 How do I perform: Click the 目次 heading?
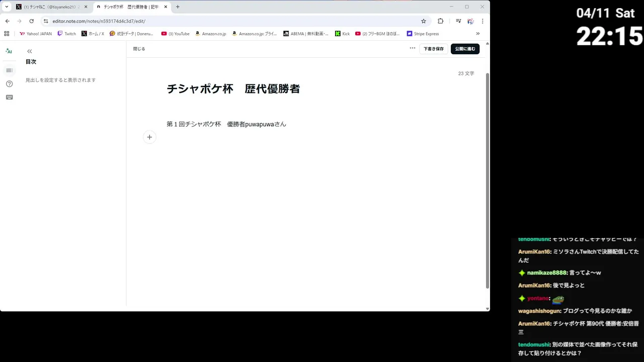31,62
